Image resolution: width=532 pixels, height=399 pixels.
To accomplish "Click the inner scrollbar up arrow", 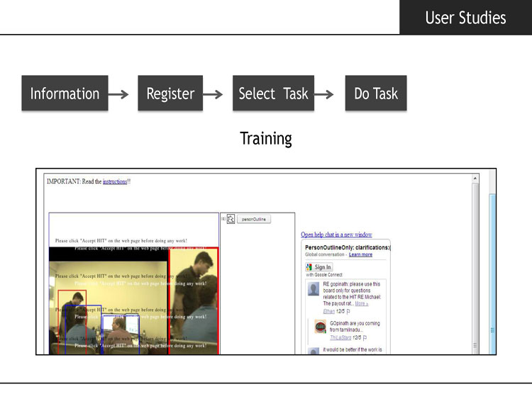I will 475,179.
